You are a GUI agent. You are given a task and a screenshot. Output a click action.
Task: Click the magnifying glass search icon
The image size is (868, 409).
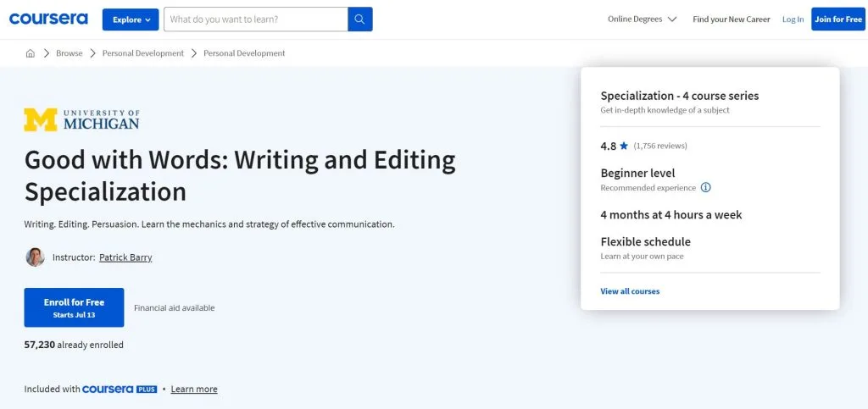point(359,19)
